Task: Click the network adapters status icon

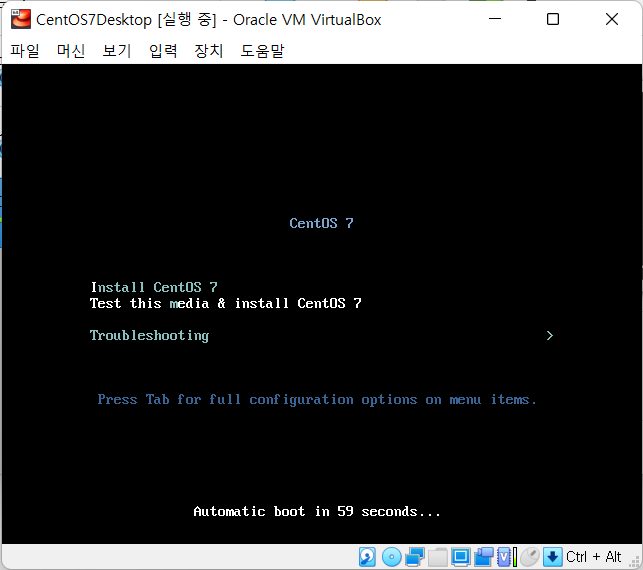Action: [415, 557]
